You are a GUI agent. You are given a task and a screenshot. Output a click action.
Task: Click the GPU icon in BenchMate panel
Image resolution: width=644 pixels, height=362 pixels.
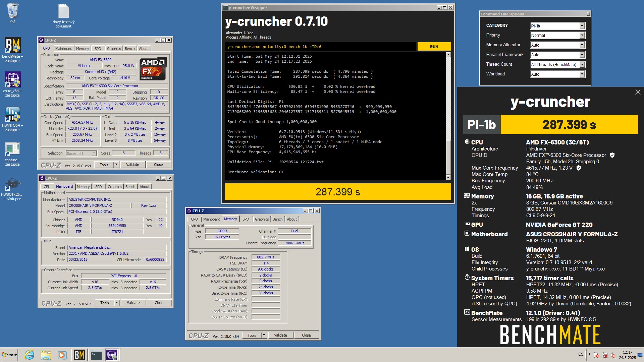click(x=467, y=224)
